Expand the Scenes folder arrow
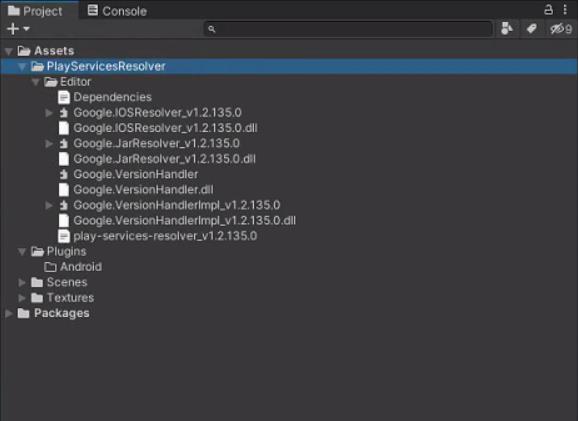 point(22,283)
